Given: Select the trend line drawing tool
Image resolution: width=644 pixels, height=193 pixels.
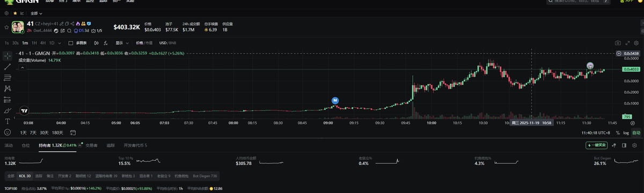Looking at the screenshot, I should [x=8, y=66].
